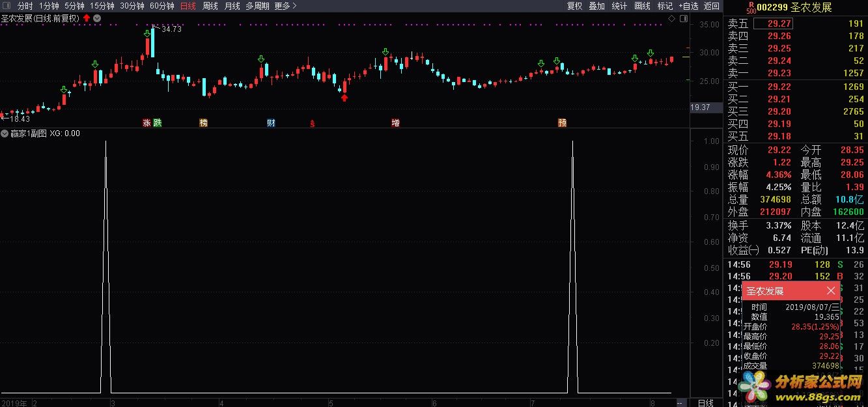Click the R 500 badge beside 002299
This screenshot has height=407, width=868.
pyautogui.click(x=751, y=7)
